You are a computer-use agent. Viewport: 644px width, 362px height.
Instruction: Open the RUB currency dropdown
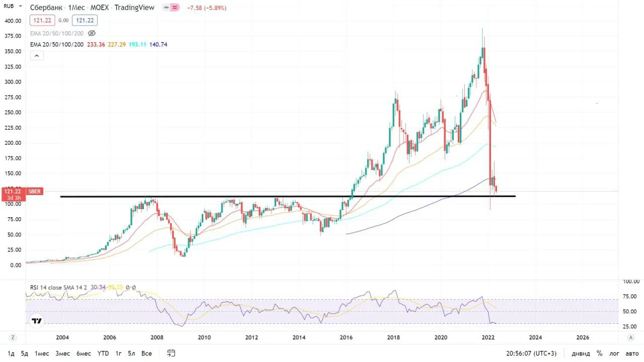point(13,7)
